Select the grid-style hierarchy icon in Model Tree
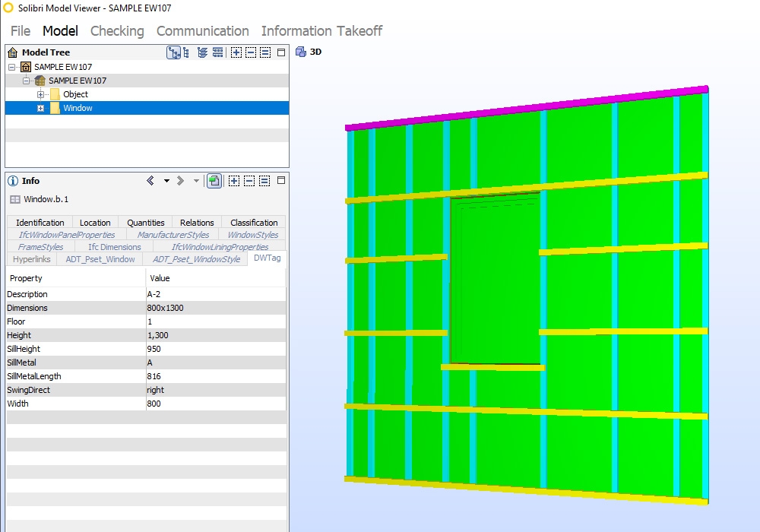 tap(218, 52)
